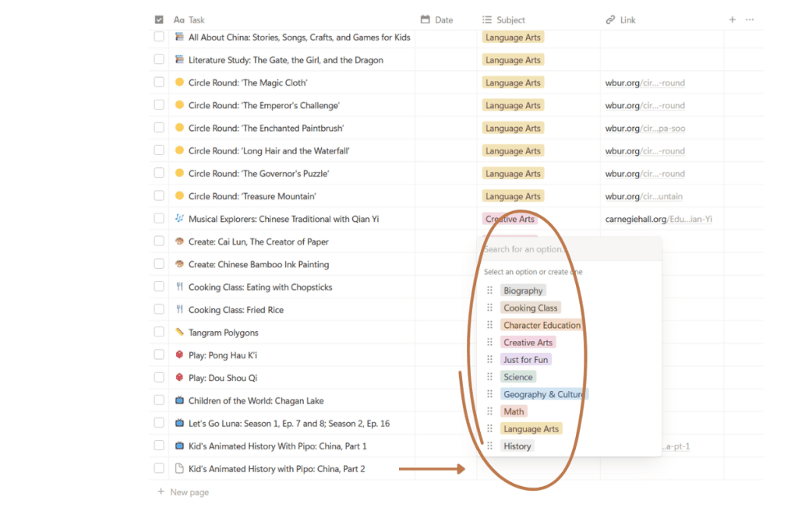Click the TV icon for Children of the World
The height and width of the screenshot is (532, 798).
179,400
